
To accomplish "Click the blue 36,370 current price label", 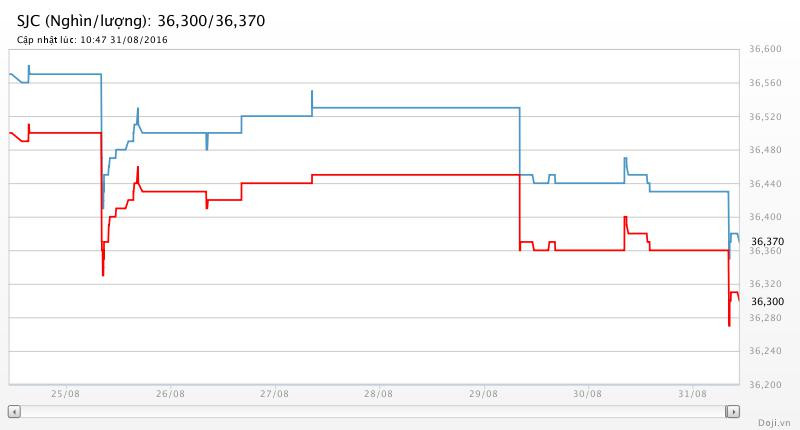I will tap(767, 241).
